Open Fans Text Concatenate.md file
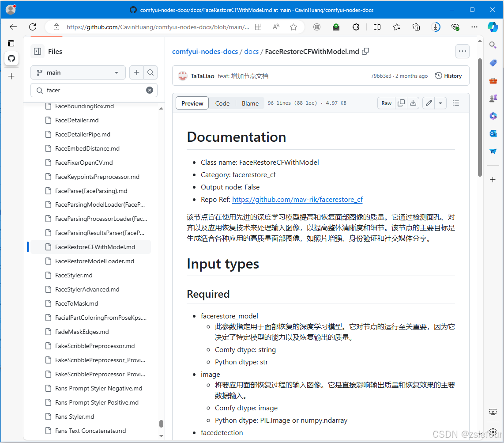 click(90, 431)
